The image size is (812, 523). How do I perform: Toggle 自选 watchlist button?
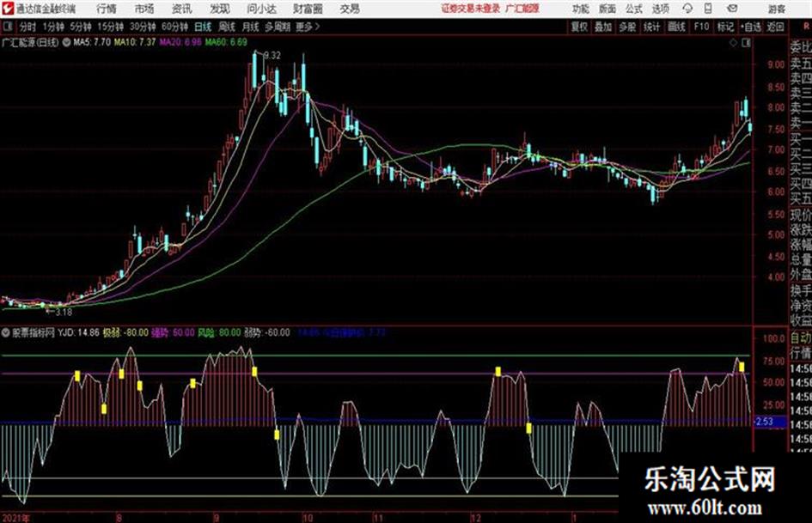[751, 27]
